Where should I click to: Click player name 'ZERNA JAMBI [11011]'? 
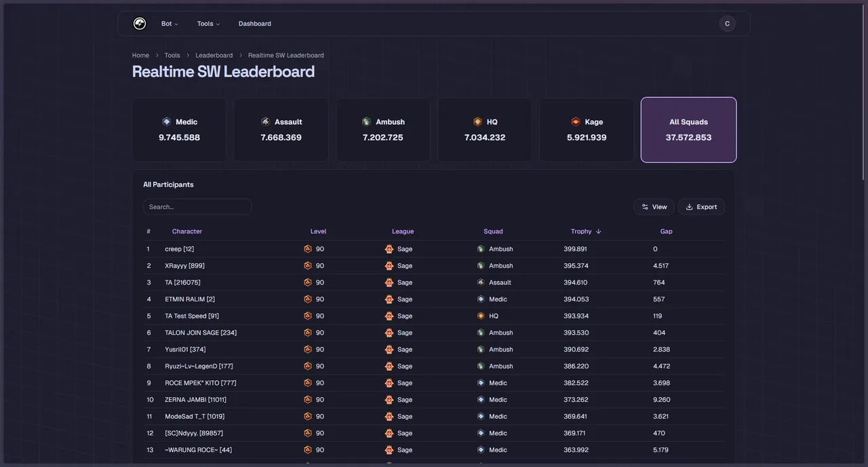(x=196, y=400)
